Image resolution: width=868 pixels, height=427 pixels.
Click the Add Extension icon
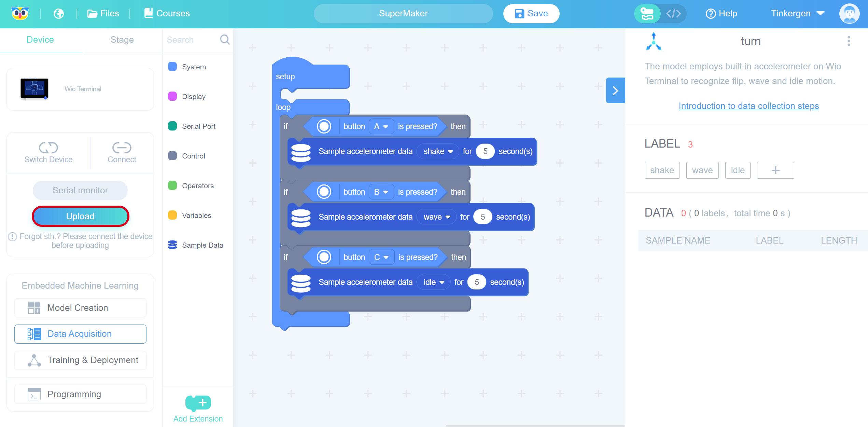pyautogui.click(x=198, y=403)
